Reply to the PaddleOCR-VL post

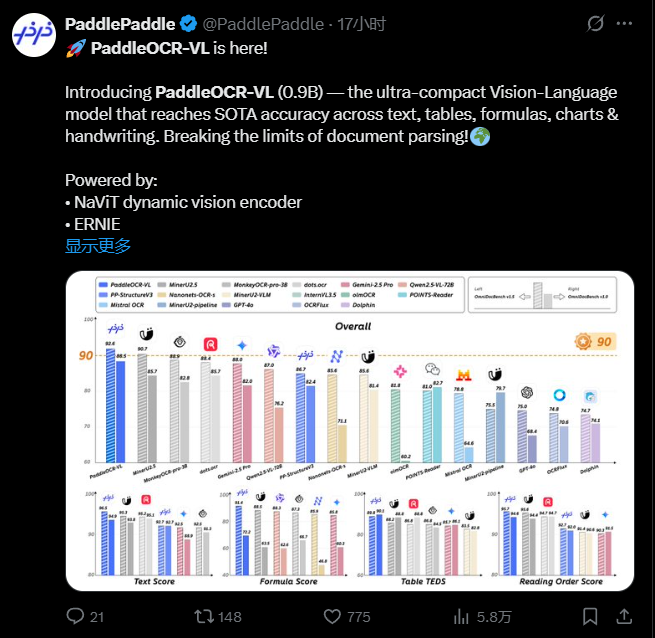pos(76,616)
